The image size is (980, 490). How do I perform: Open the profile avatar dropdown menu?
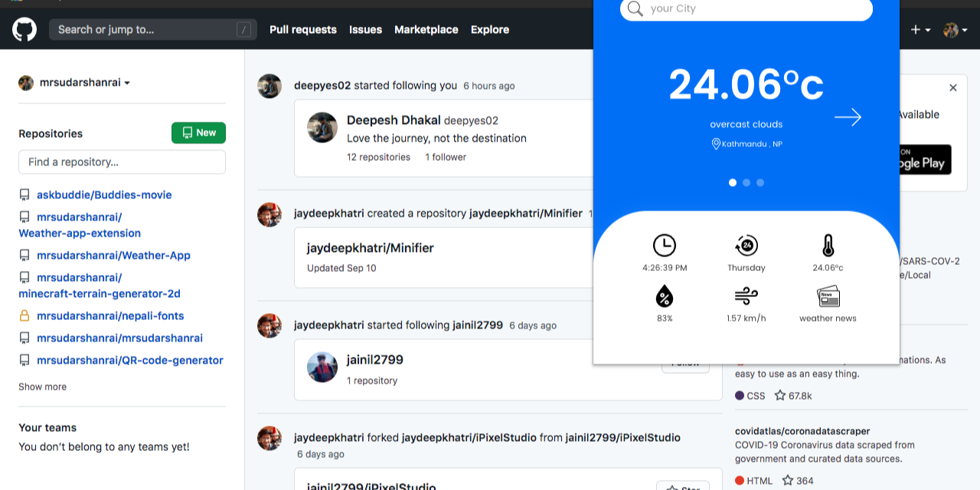[953, 29]
